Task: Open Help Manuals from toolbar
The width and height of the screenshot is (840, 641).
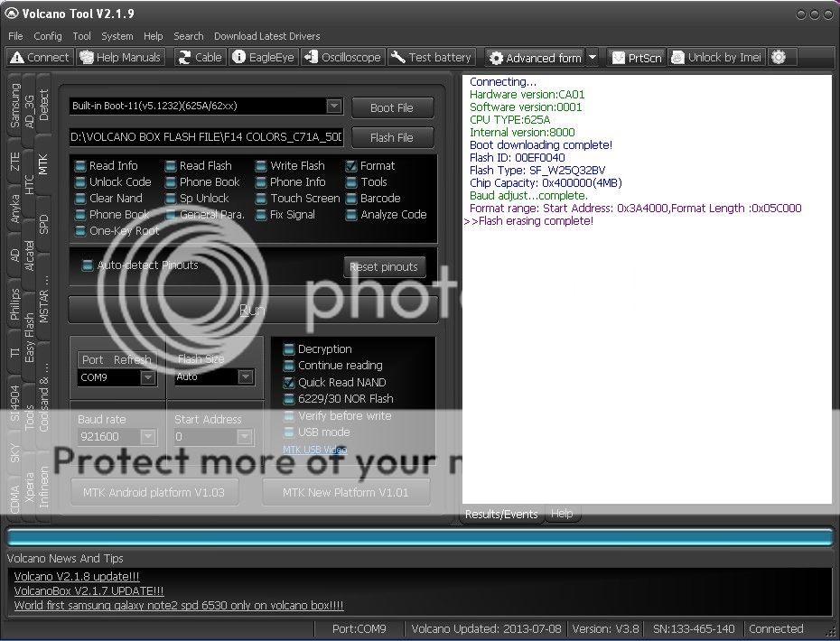Action: [x=120, y=57]
